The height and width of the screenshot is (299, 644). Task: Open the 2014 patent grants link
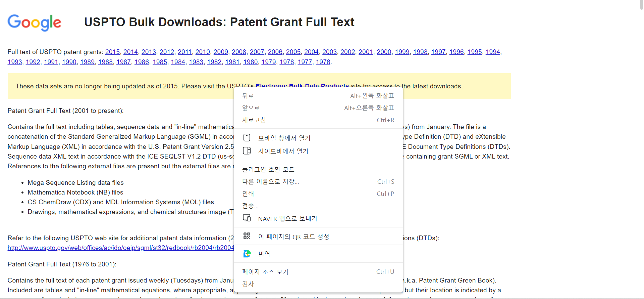(x=130, y=52)
